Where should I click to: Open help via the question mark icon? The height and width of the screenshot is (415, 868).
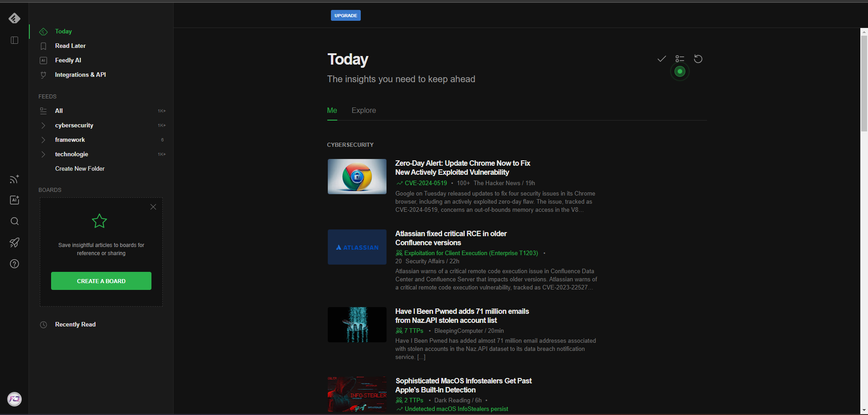pos(14,264)
